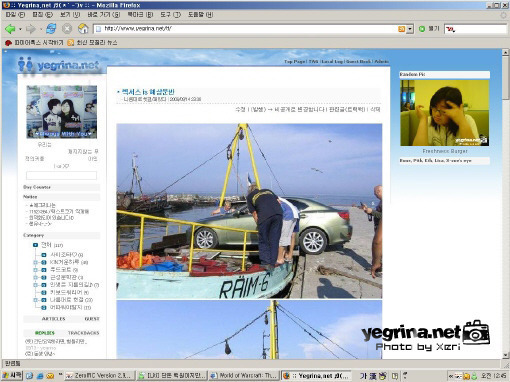Open the 바로 가기(G) menu
The width and height of the screenshot is (510, 382).
[x=103, y=15]
